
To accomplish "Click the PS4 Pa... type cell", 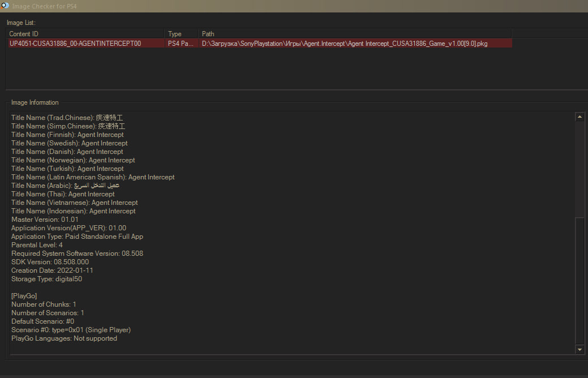I will point(181,44).
